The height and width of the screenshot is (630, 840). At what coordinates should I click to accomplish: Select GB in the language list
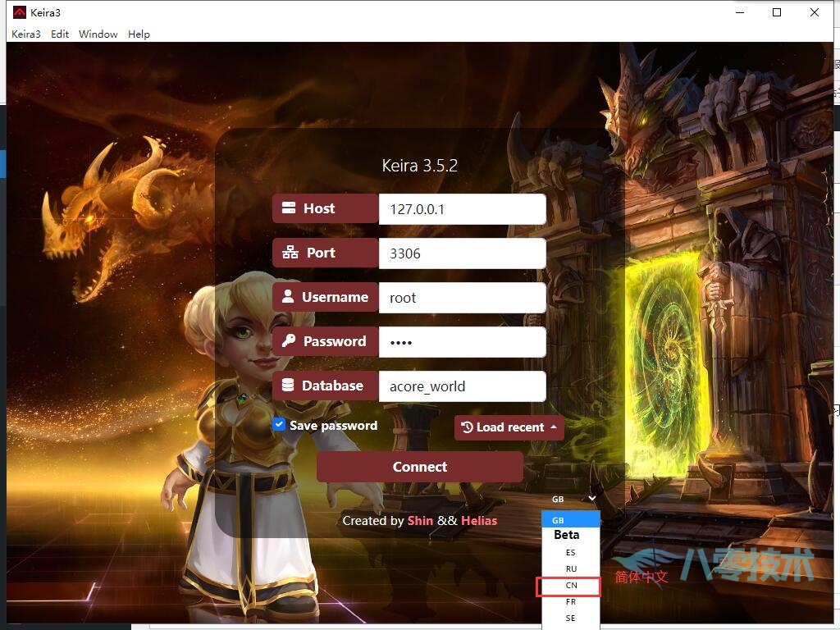pyautogui.click(x=571, y=520)
